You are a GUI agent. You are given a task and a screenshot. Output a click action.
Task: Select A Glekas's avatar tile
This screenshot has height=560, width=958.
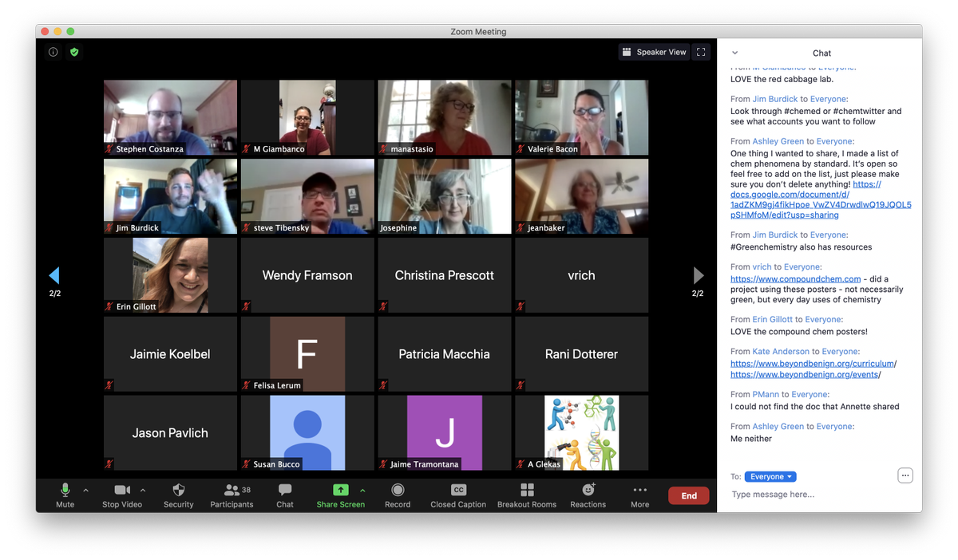coord(581,433)
